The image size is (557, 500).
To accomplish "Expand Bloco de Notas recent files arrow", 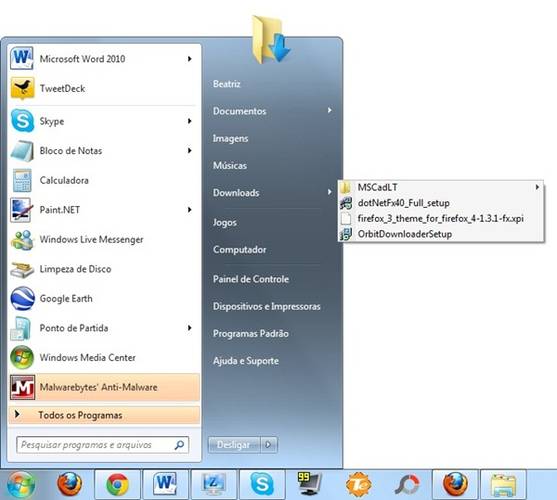I will click(x=190, y=151).
